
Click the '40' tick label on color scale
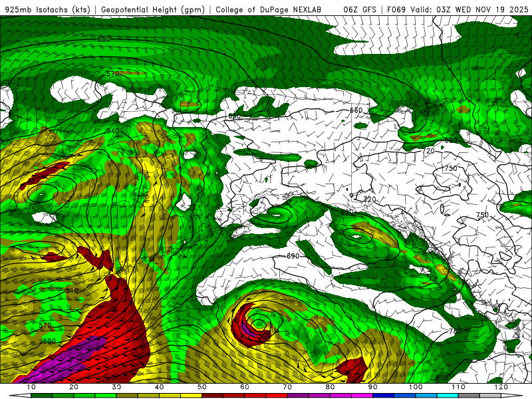point(159,387)
